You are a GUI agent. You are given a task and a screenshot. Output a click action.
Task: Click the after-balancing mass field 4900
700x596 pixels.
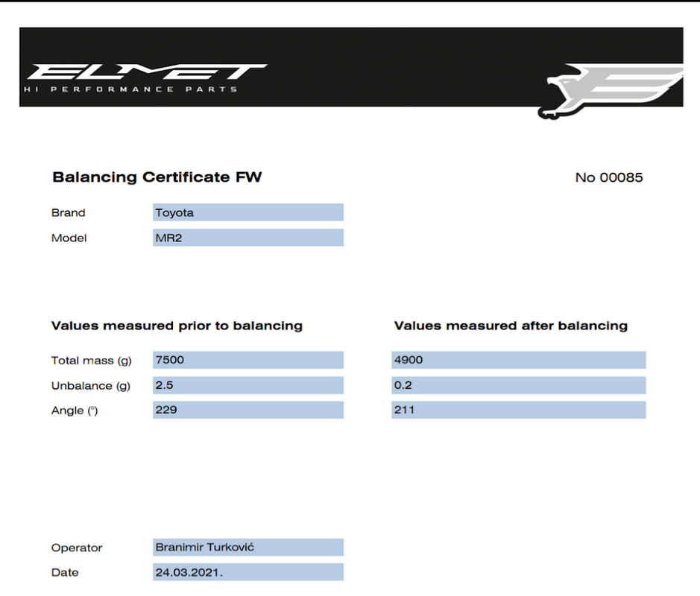519,360
